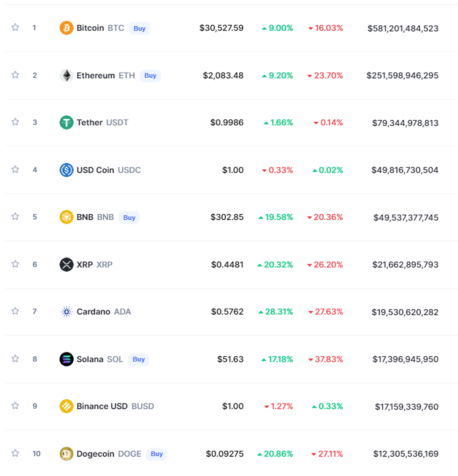Click the Cardano dotted logo icon

pyautogui.click(x=66, y=312)
